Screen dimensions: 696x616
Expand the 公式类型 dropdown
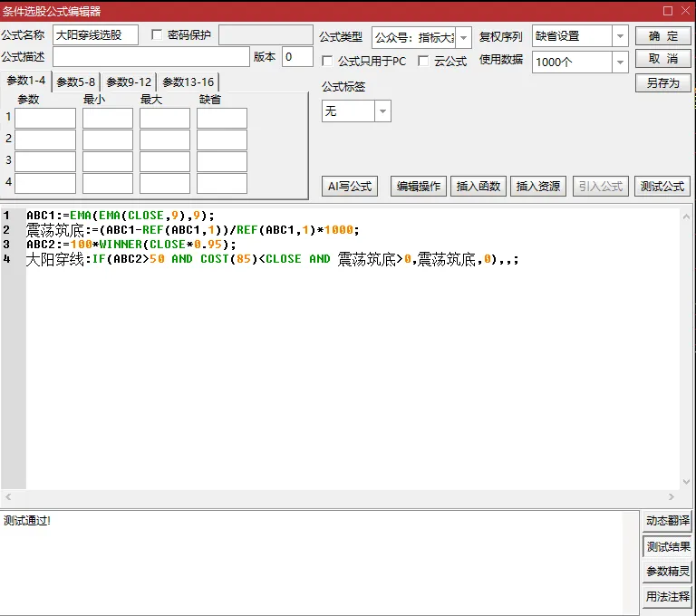pyautogui.click(x=463, y=37)
